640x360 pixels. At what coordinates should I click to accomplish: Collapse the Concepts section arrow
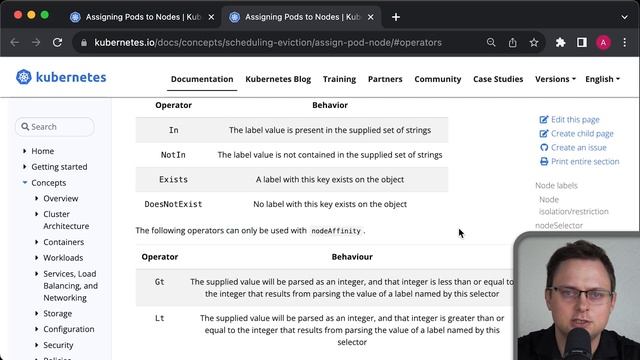coord(24,182)
